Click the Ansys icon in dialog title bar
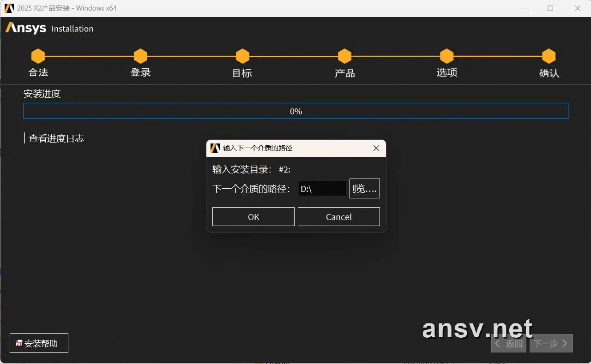The height and width of the screenshot is (364, 591). tap(215, 148)
